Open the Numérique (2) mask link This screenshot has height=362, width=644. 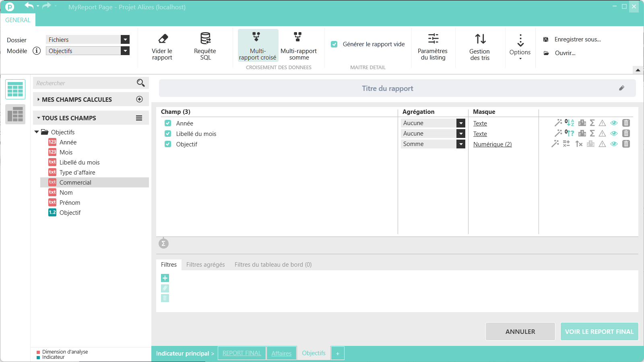point(492,144)
